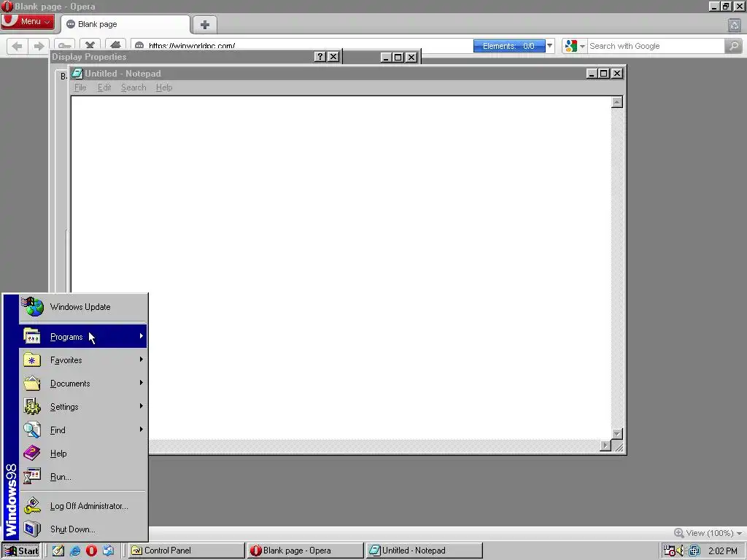The image size is (747, 560).
Task: Click the 2:02 PM taskbar clock
Action: click(723, 551)
